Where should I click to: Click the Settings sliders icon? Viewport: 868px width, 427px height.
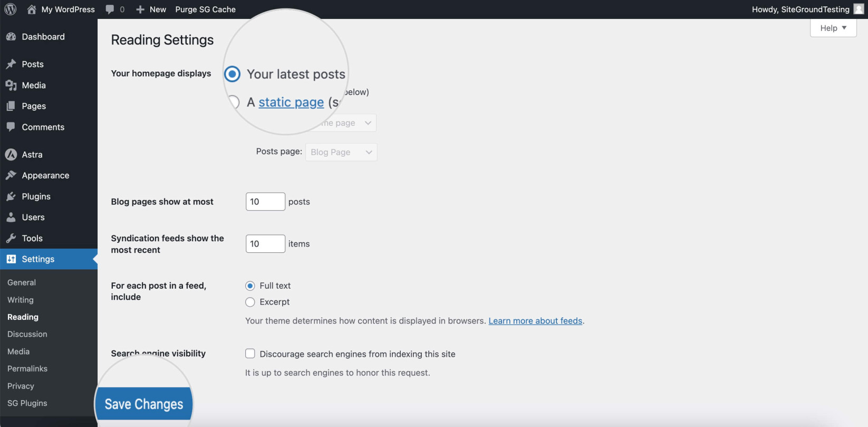pos(11,259)
